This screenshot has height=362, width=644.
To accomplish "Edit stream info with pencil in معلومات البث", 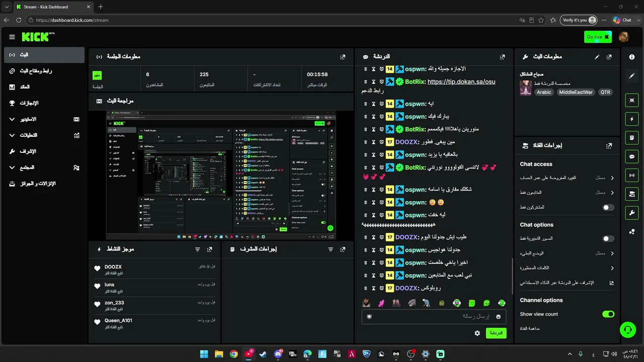I will [x=597, y=57].
